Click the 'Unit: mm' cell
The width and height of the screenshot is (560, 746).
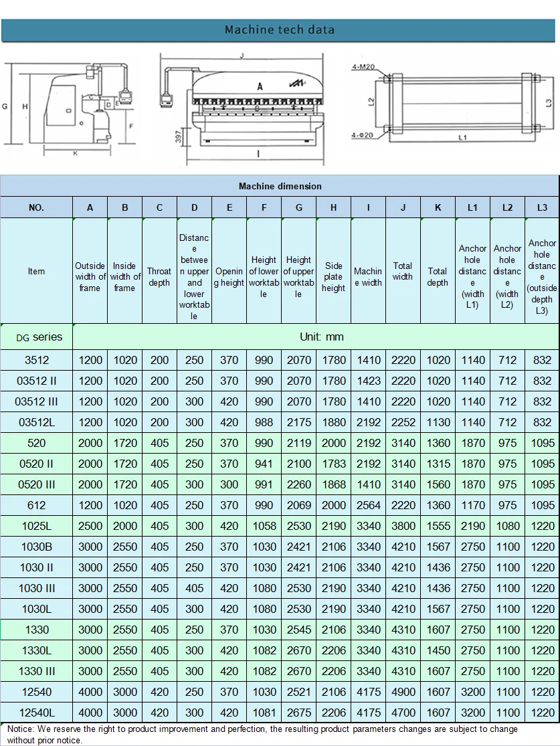(316, 337)
